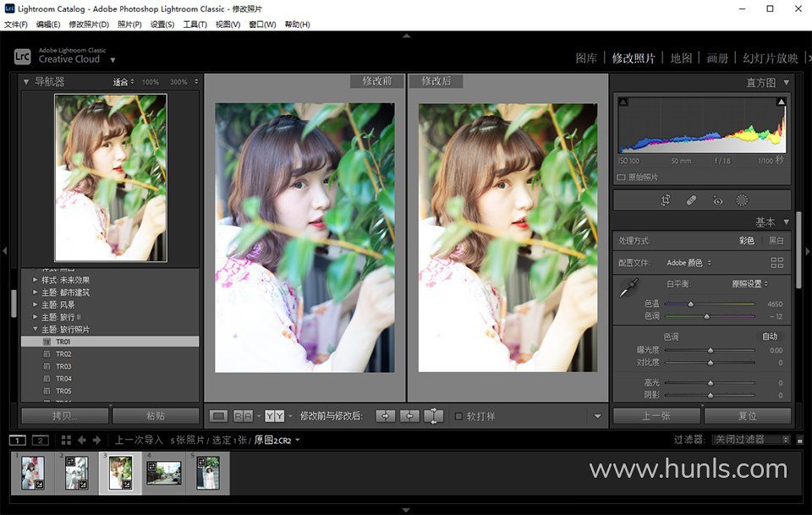Viewport: 812px width, 515px height.
Task: Pick the white balance eyedropper tool
Action: point(628,288)
